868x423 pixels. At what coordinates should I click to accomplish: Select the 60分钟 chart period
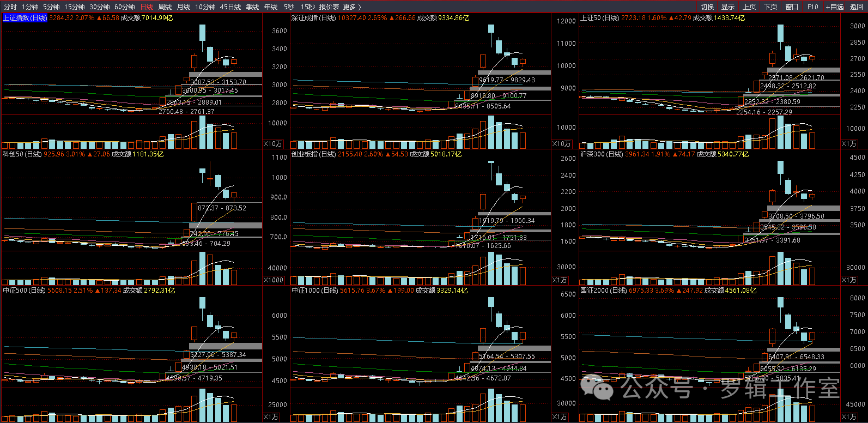(124, 7)
